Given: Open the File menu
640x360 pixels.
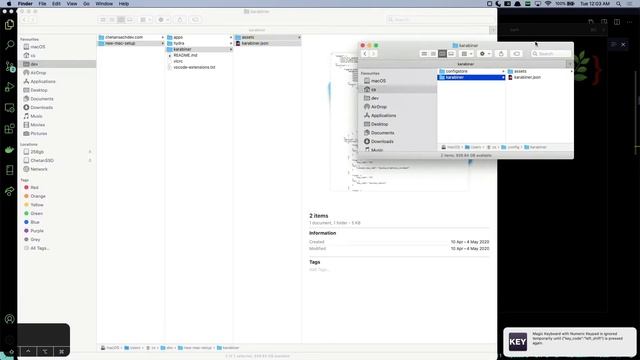Looking at the screenshot, I should 42,4.
